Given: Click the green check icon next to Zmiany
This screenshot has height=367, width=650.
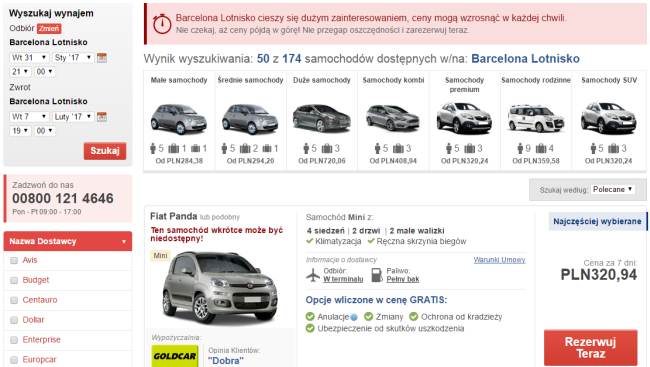Looking at the screenshot, I should click(369, 317).
